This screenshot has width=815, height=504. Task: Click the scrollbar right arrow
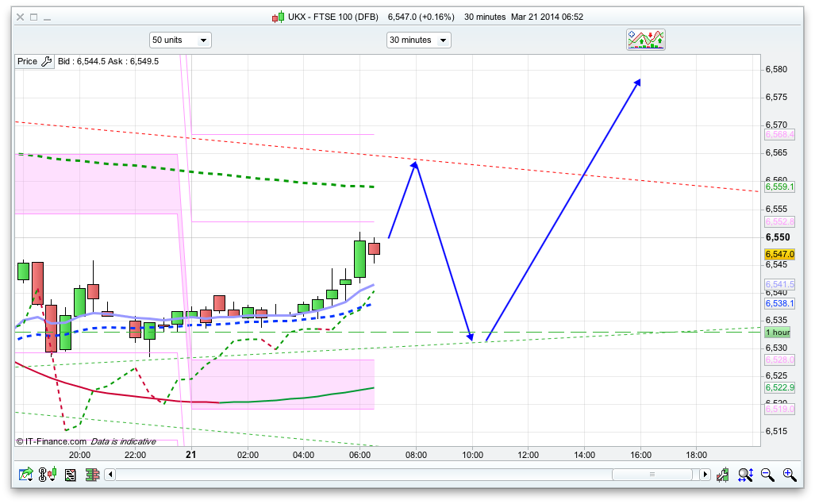click(705, 475)
